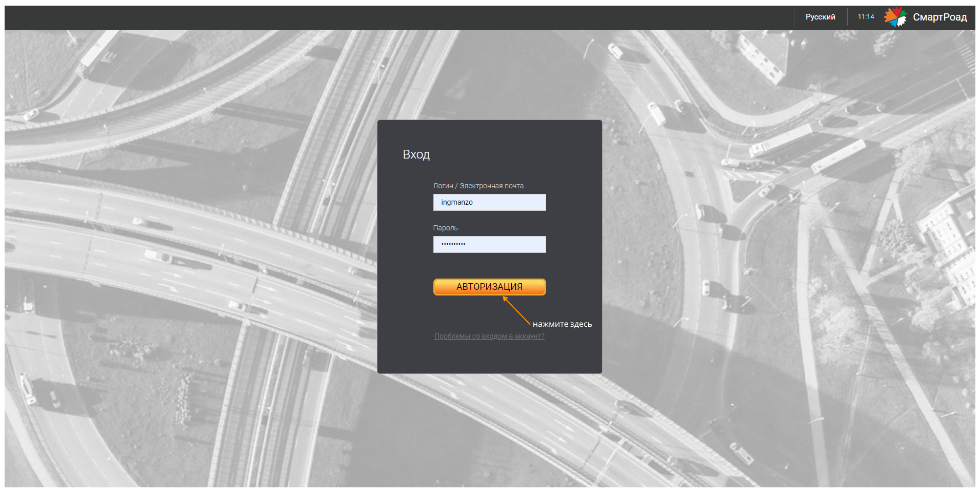Click the СмартРоад brand name text

click(x=939, y=17)
